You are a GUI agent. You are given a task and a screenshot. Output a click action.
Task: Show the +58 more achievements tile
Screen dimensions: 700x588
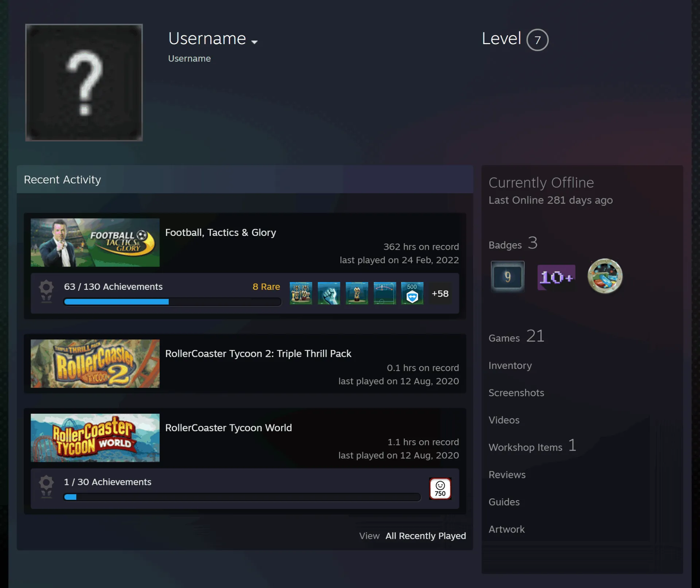point(440,293)
